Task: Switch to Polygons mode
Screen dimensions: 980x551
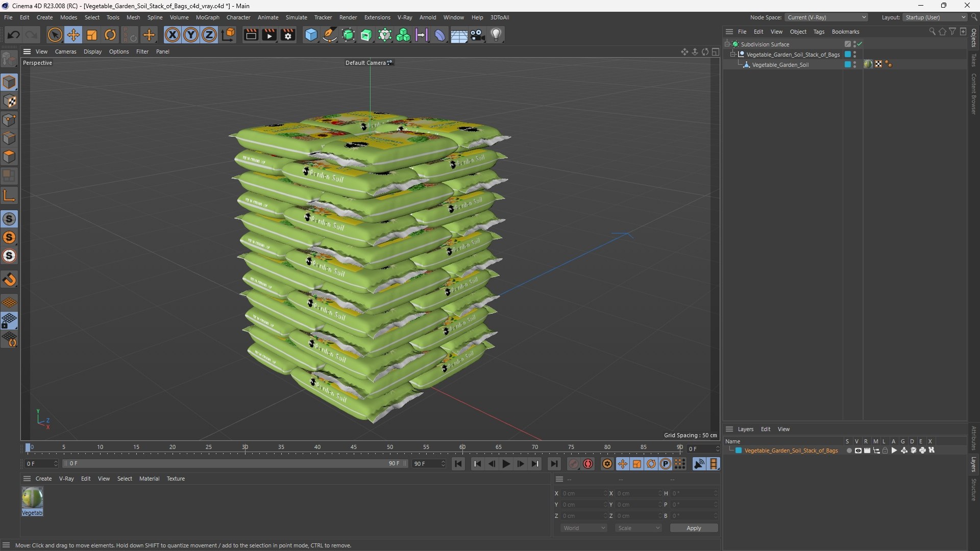Action: coord(9,157)
